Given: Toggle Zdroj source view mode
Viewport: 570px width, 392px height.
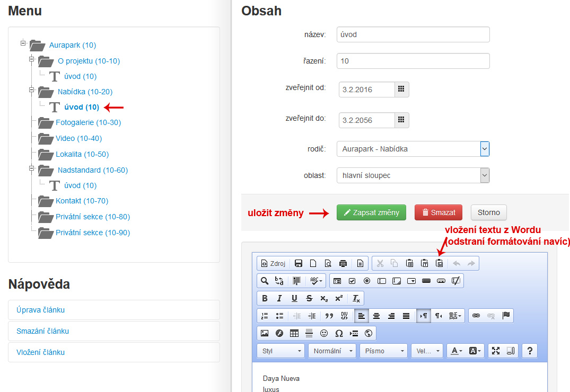Looking at the screenshot, I should (273, 263).
